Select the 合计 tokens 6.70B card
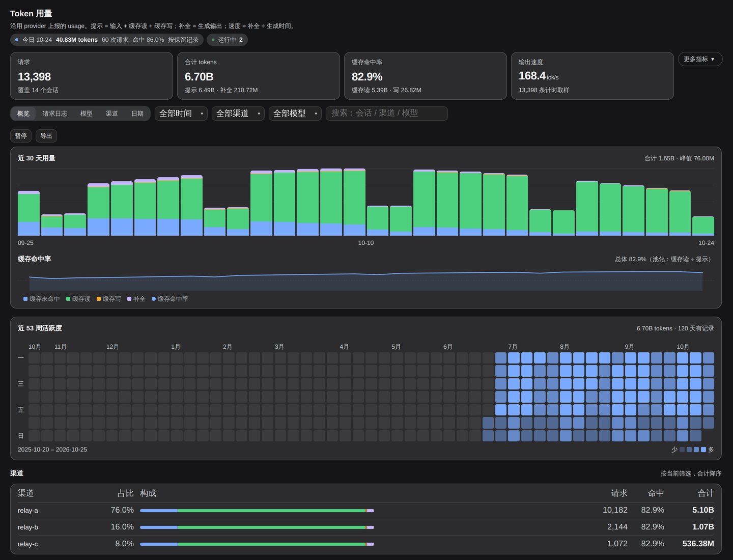This screenshot has height=560, width=733. pos(259,76)
